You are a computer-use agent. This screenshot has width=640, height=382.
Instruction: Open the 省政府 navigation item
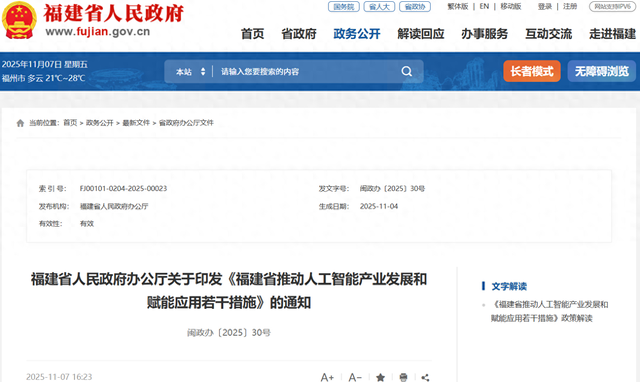click(x=299, y=34)
